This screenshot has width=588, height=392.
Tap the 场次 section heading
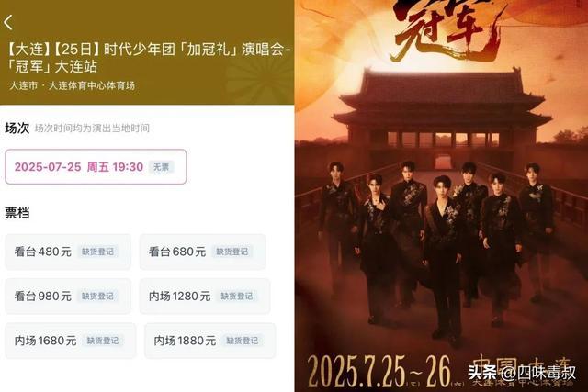[17, 129]
